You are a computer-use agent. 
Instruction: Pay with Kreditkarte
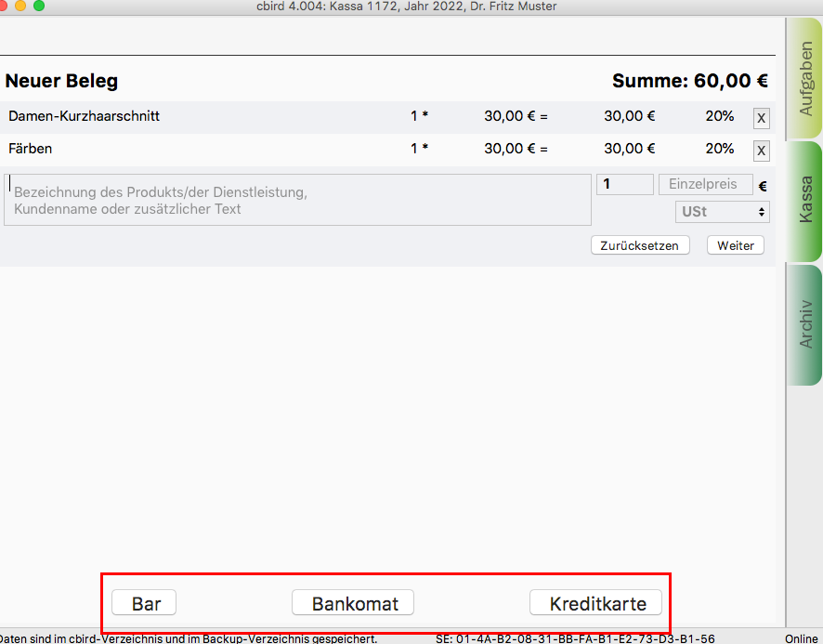[596, 603]
